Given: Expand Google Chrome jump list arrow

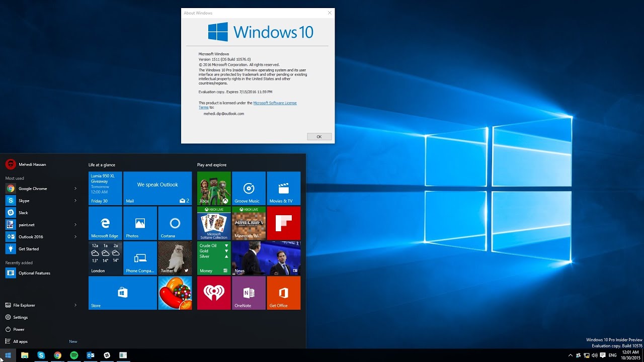Looking at the screenshot, I should [75, 189].
